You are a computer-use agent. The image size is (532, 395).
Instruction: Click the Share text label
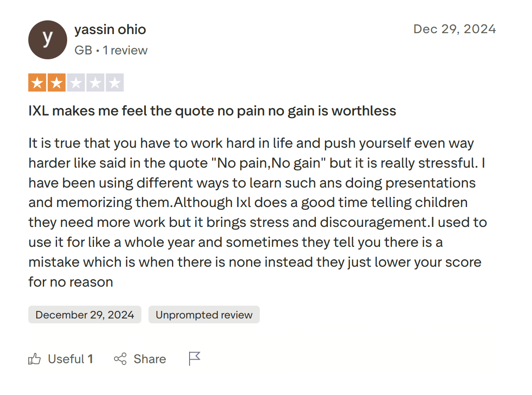[150, 359]
